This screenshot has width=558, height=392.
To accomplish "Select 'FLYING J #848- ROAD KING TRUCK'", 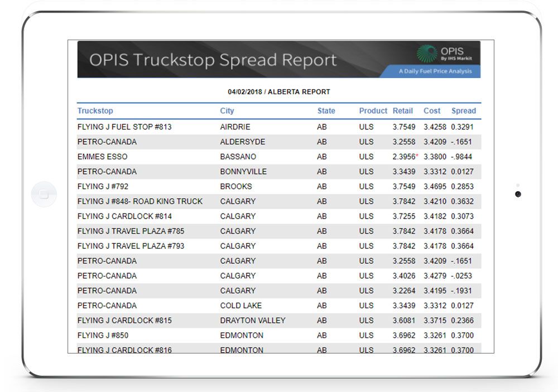I will click(x=140, y=201).
